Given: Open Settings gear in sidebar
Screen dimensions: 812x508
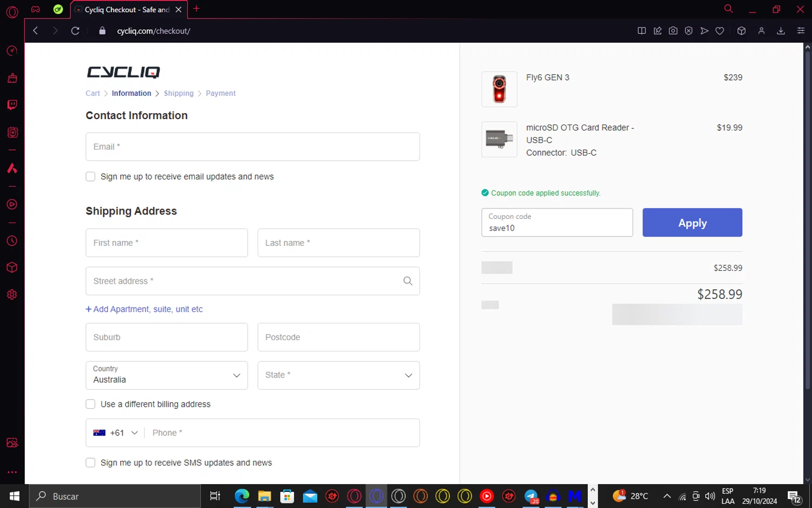Looking at the screenshot, I should pyautogui.click(x=12, y=295).
